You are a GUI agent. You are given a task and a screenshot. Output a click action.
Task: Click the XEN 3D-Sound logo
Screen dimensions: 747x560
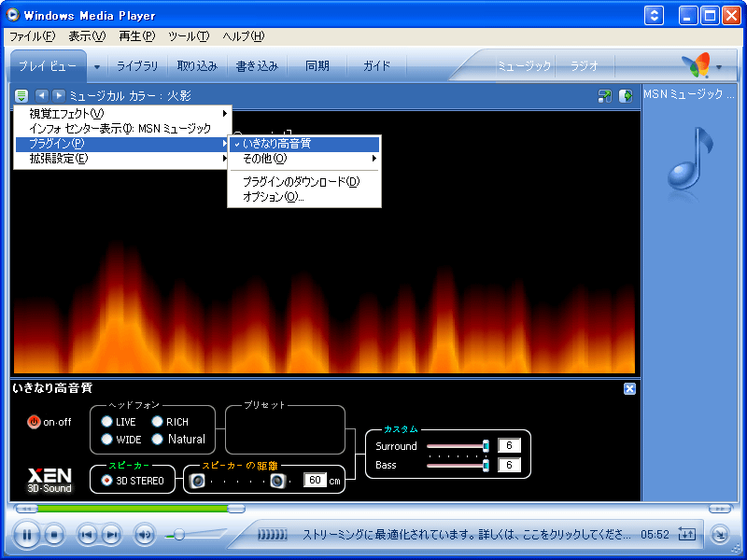49,481
